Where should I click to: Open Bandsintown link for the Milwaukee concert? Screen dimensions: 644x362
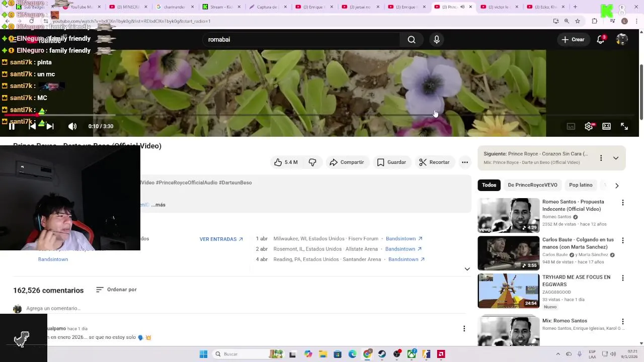(404, 239)
